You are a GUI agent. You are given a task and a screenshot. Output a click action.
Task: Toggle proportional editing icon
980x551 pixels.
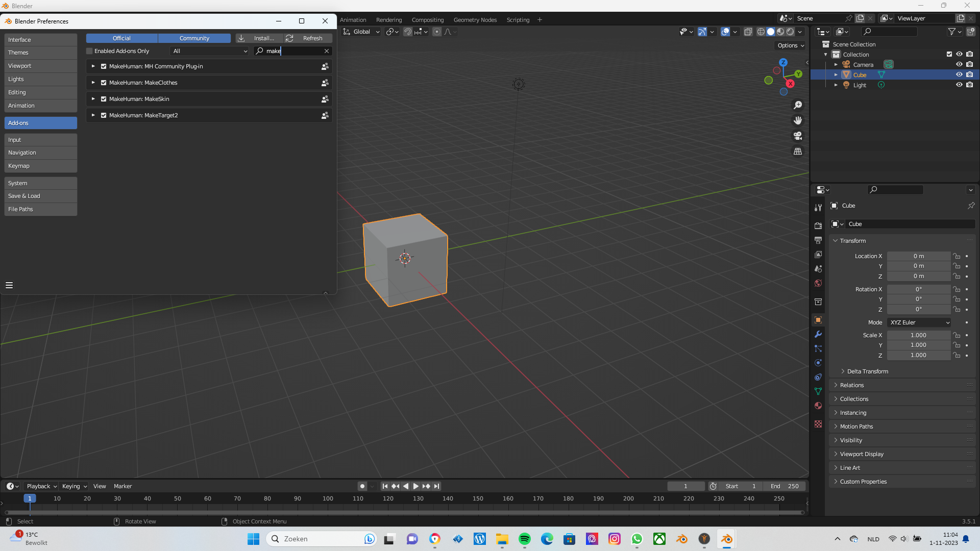(437, 32)
